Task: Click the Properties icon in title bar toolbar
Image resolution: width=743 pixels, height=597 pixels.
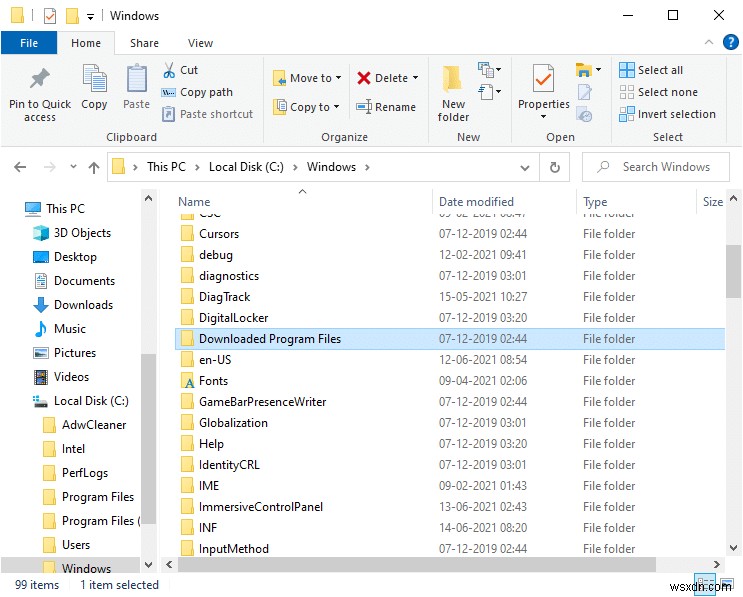Action: [50, 16]
